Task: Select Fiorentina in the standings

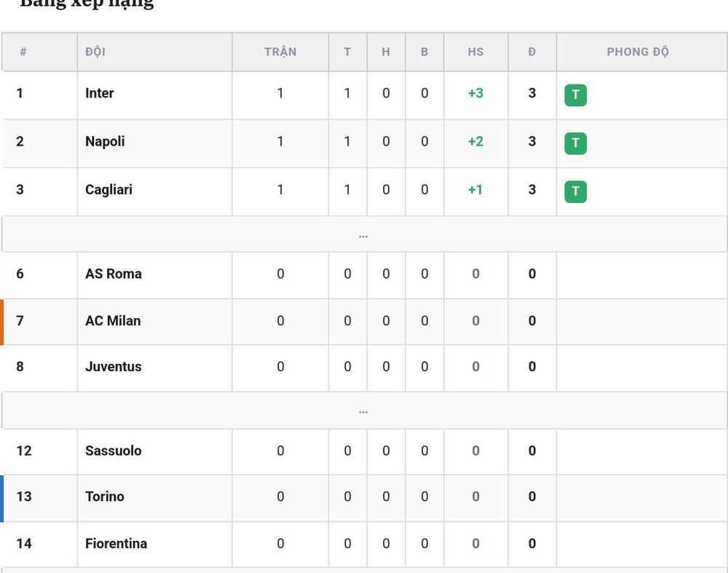Action: coord(116,544)
